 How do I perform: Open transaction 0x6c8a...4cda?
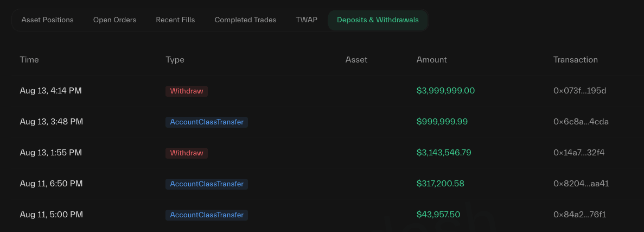point(581,122)
